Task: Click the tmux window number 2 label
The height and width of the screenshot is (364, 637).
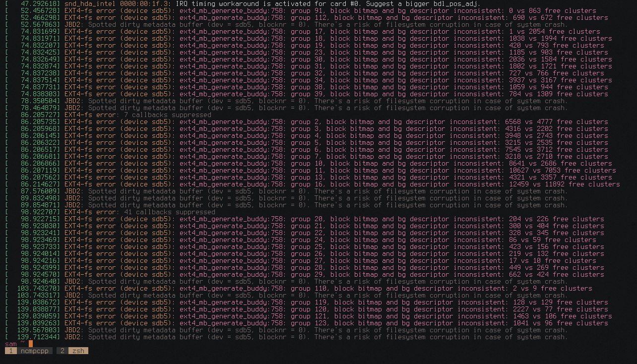Action: click(x=62, y=351)
